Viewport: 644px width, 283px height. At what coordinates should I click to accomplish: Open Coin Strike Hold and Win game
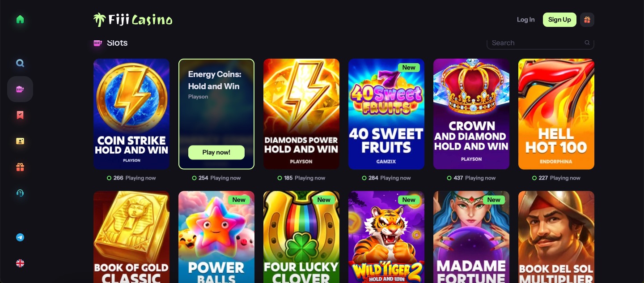click(131, 114)
